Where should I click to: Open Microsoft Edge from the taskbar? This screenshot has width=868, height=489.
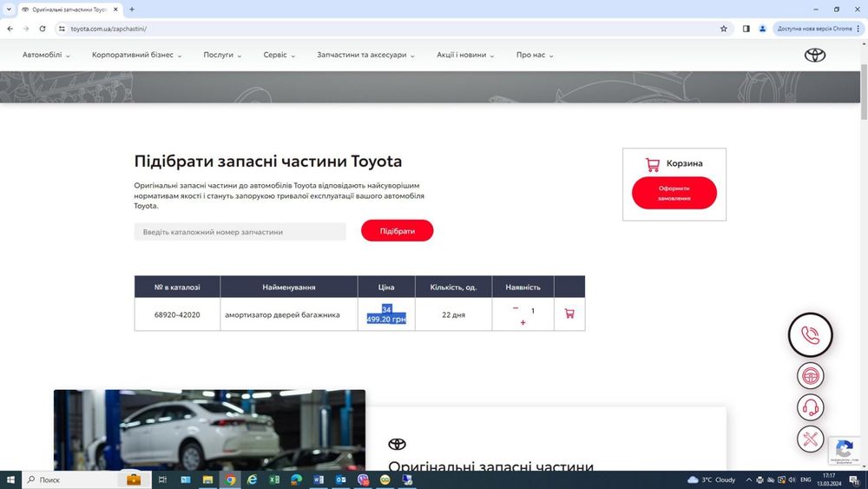tap(296, 479)
